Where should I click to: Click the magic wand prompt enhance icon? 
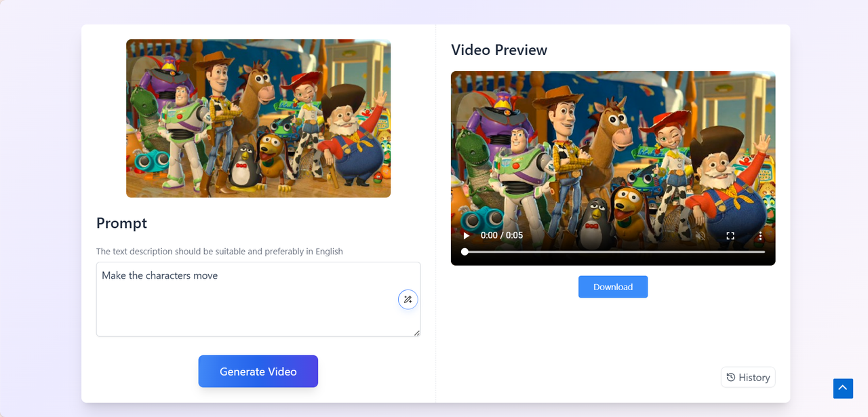(408, 299)
